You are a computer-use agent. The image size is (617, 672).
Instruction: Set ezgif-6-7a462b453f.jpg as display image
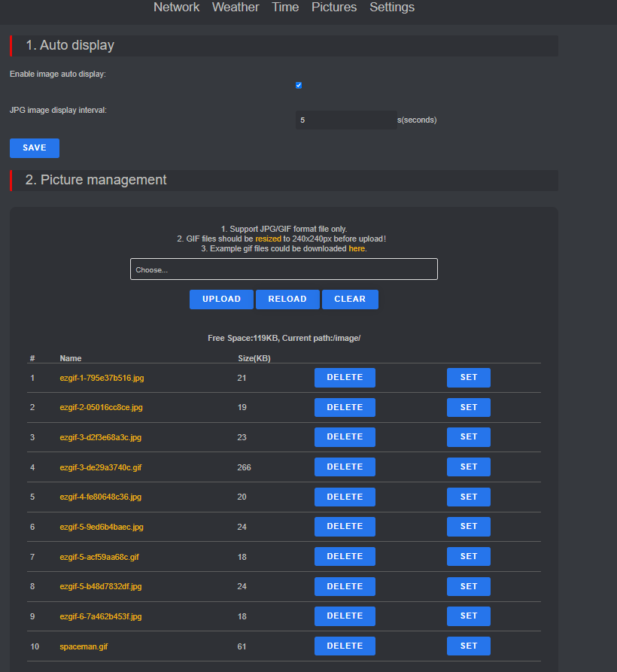tap(469, 616)
